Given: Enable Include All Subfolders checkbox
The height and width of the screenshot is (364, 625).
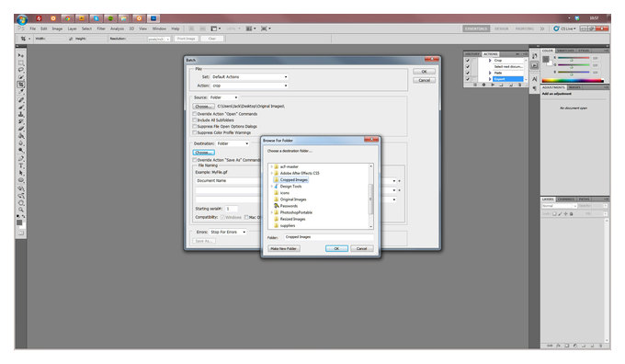Looking at the screenshot, I should click(195, 120).
